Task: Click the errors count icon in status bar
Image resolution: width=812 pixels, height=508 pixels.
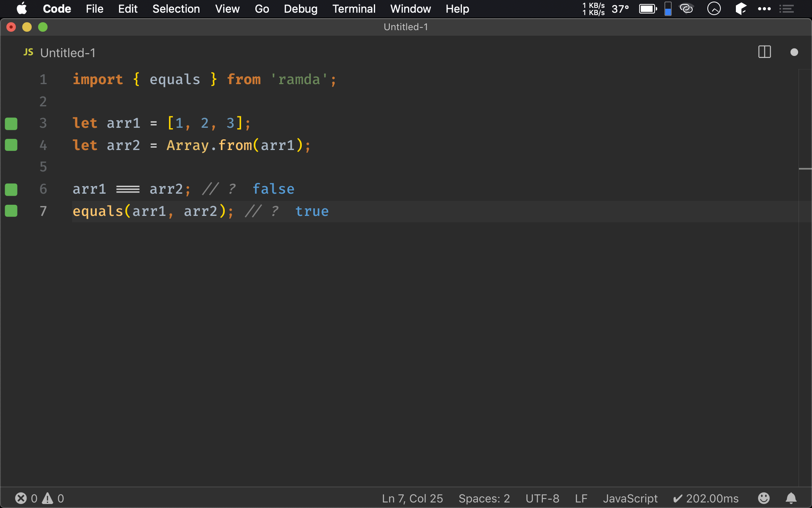Action: tap(21, 498)
